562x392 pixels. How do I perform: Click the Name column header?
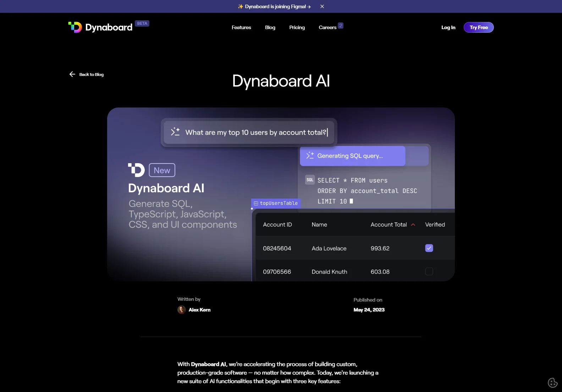(x=319, y=225)
